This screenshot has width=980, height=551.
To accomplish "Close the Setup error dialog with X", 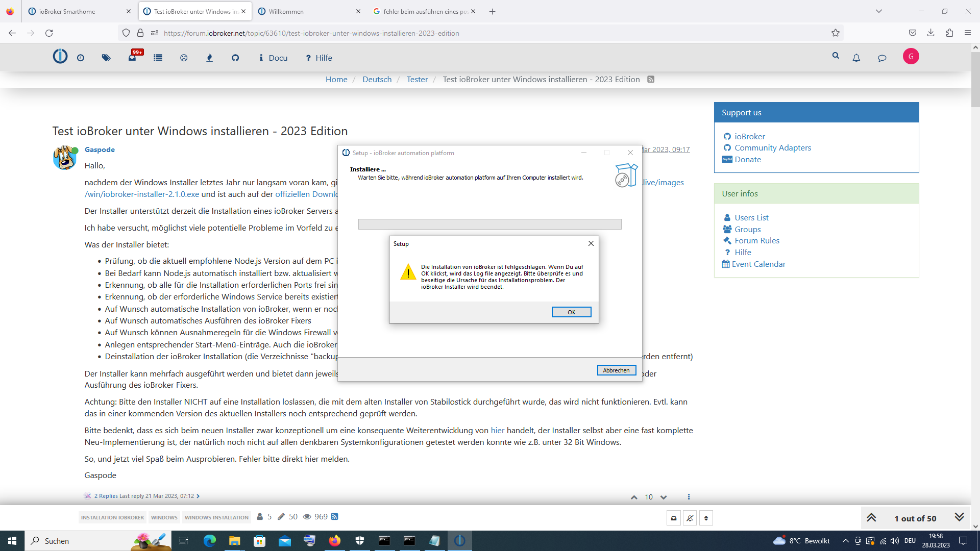I will point(591,243).
